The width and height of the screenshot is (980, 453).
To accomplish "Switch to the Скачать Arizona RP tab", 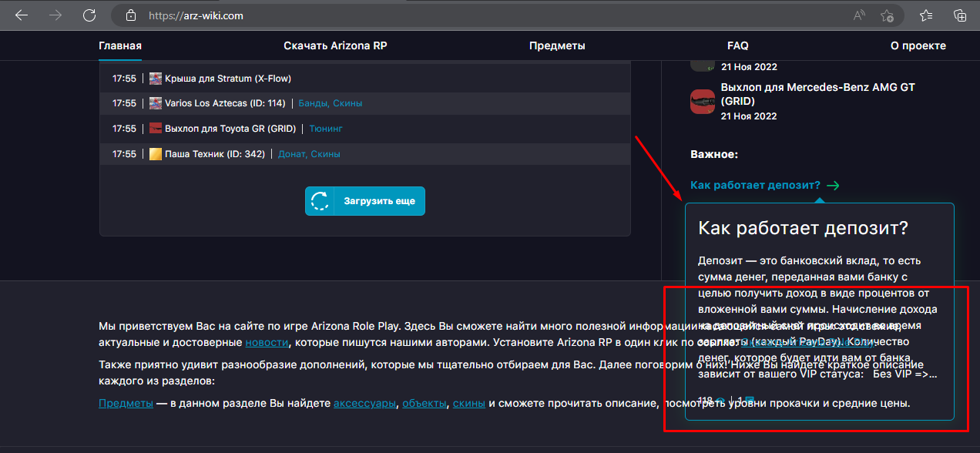I will click(335, 45).
